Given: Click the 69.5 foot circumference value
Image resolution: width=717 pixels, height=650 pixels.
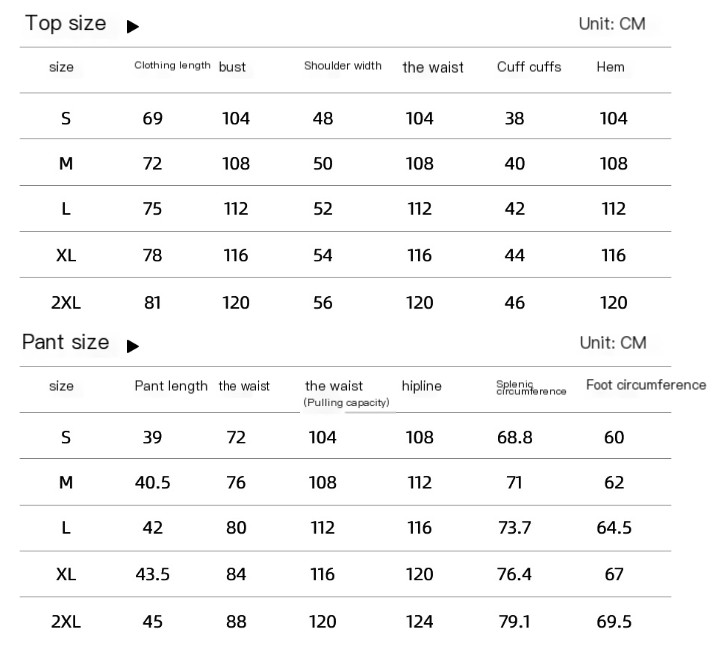Looking at the screenshot, I should coord(614,622).
